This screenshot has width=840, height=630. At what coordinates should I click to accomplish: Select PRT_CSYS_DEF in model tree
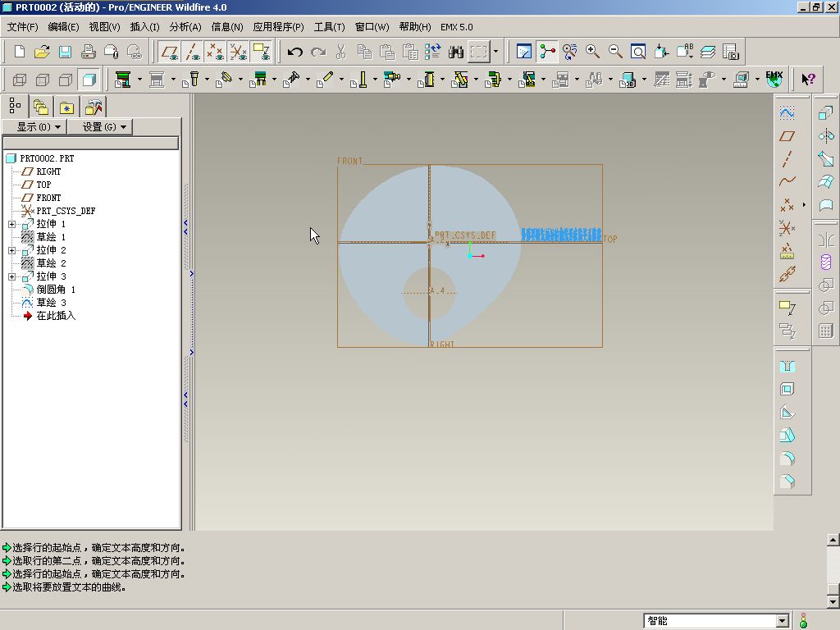66,211
